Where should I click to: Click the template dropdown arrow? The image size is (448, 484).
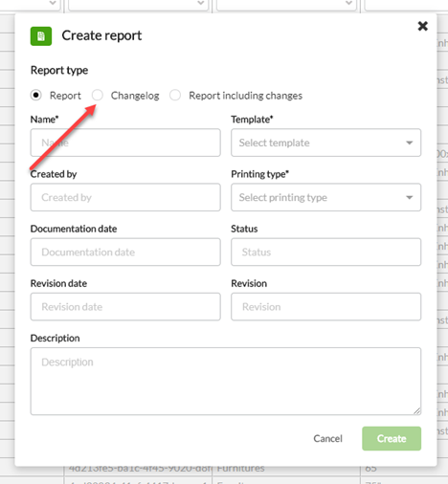tap(409, 143)
